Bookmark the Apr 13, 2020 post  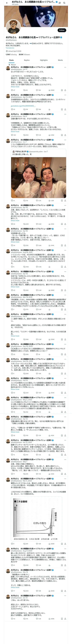(62, 109)
